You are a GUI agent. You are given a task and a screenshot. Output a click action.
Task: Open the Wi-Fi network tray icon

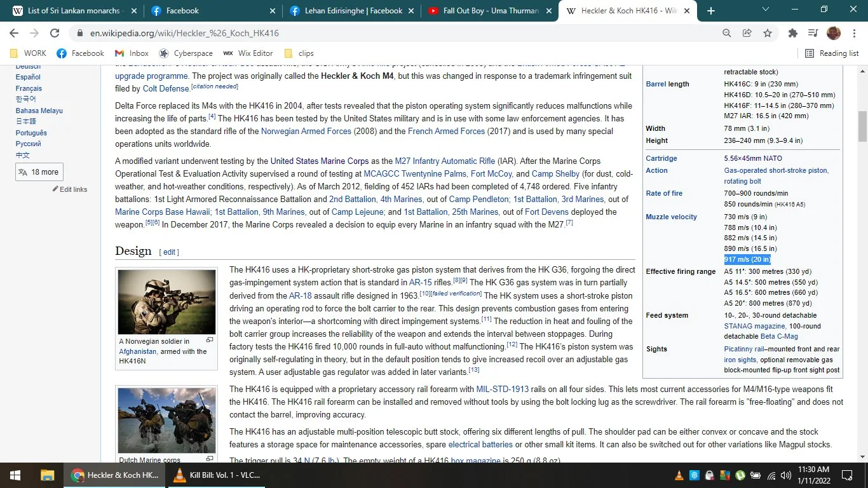point(771,475)
